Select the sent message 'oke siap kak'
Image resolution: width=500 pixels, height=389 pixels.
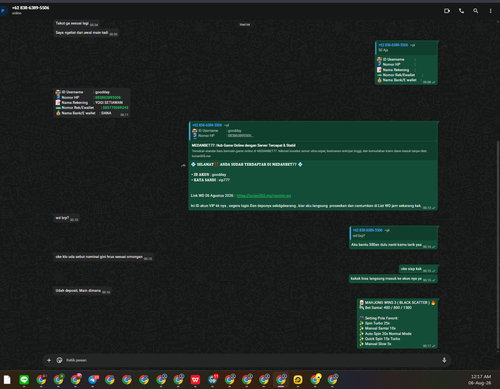(418, 269)
